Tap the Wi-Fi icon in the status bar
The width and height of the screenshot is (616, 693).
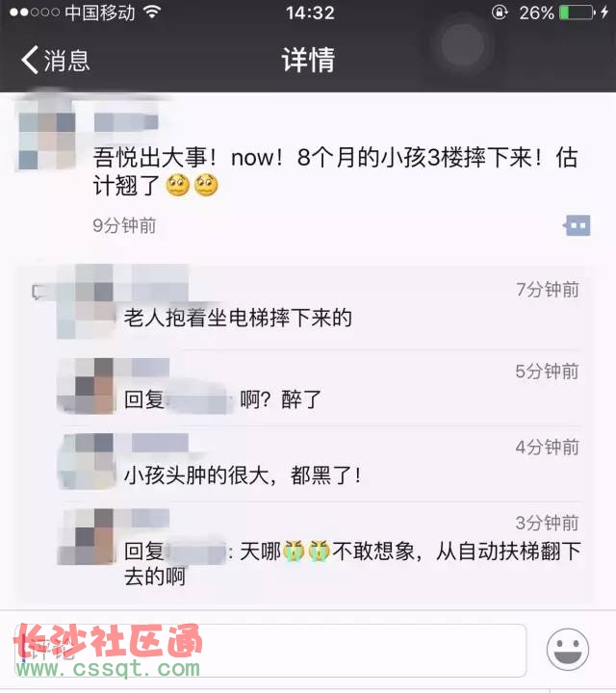151,13
